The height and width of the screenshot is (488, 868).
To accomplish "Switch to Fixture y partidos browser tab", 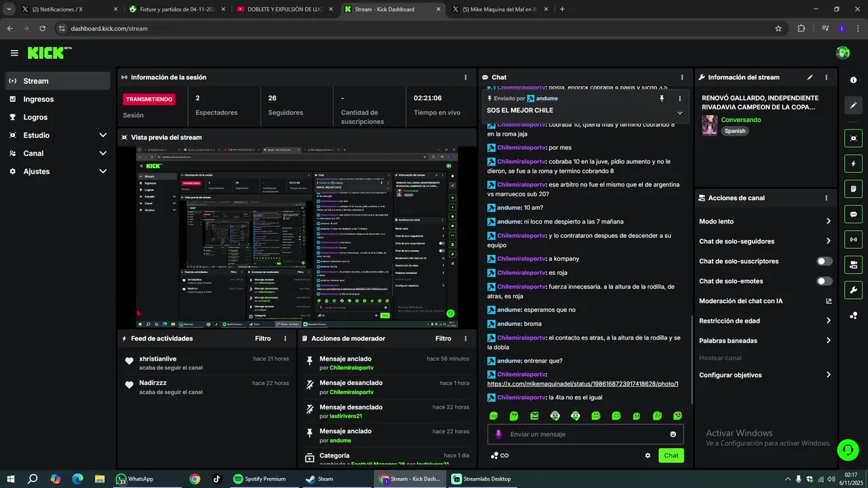I will click(x=178, y=9).
